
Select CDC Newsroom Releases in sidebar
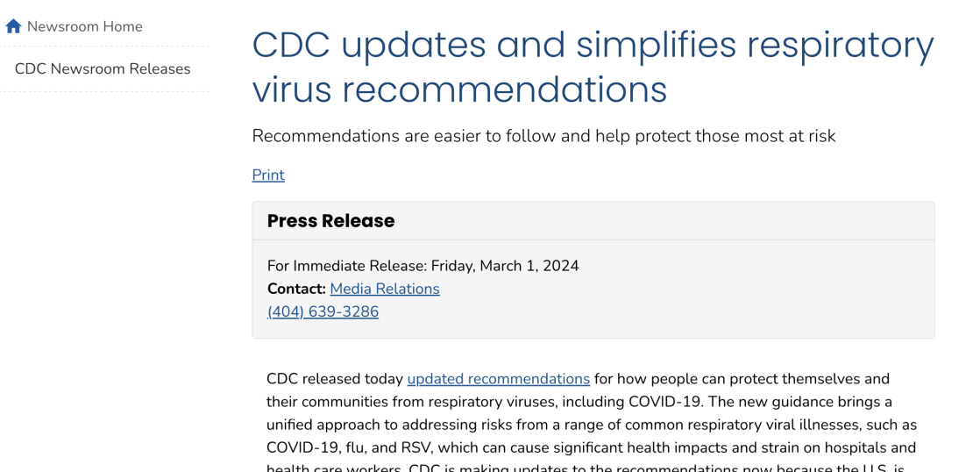(103, 68)
